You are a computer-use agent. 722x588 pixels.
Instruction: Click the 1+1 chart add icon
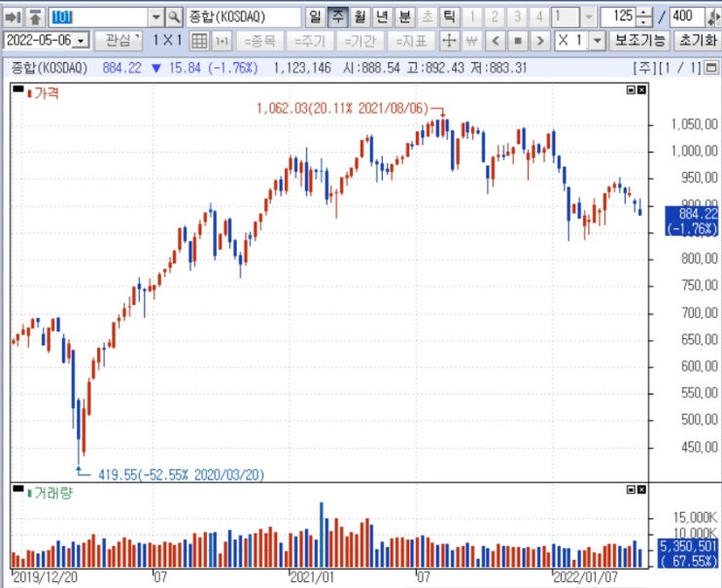tap(222, 41)
